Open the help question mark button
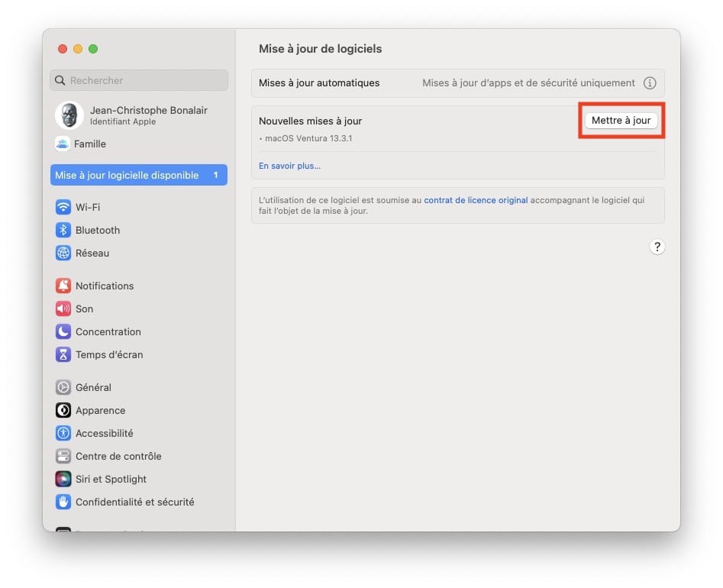Screen dimensions: 723x588 [657, 247]
